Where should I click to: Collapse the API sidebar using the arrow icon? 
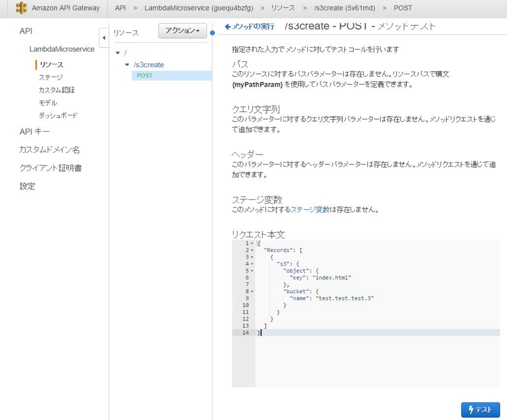click(104, 37)
